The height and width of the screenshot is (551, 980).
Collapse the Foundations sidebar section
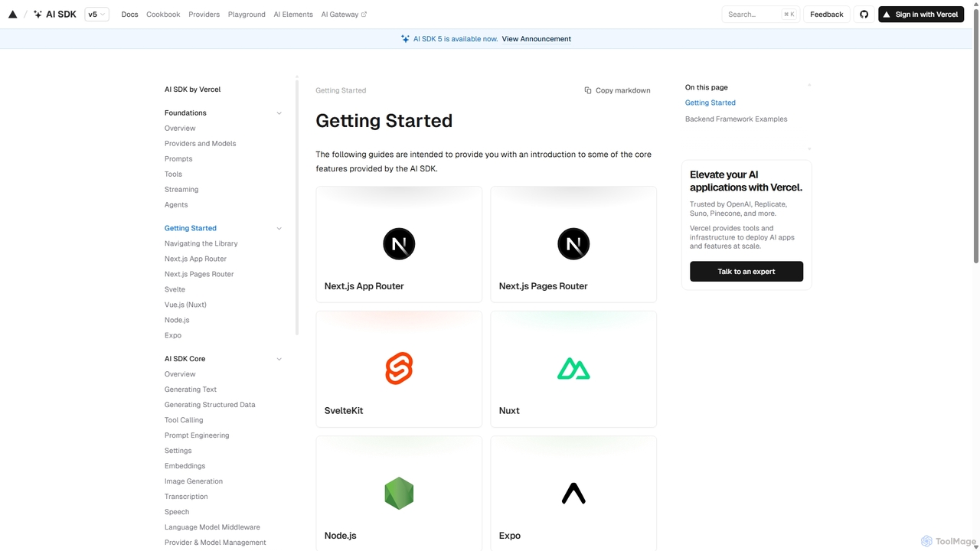[x=279, y=113]
